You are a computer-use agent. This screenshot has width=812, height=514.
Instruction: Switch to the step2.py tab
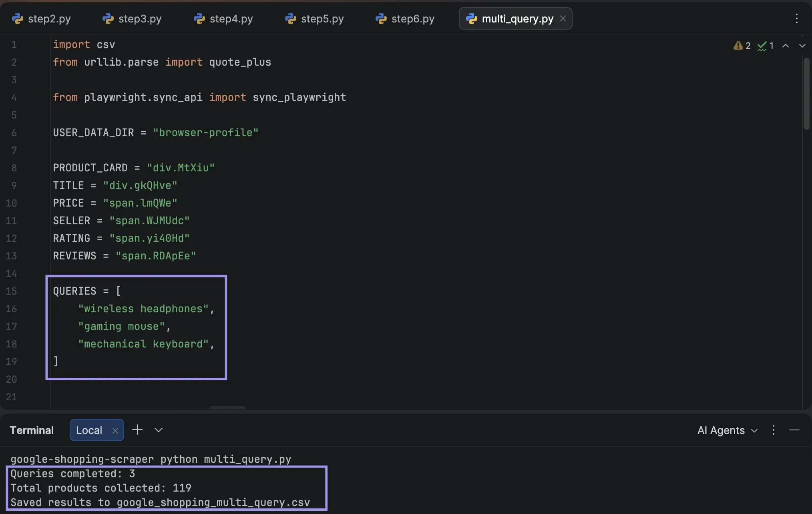click(x=42, y=19)
